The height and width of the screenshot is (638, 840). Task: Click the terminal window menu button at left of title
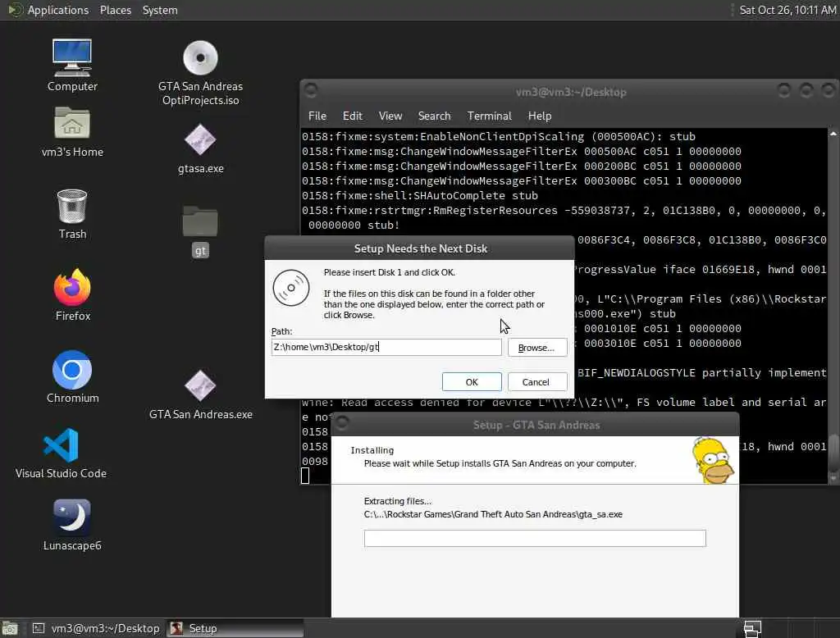[x=311, y=90]
